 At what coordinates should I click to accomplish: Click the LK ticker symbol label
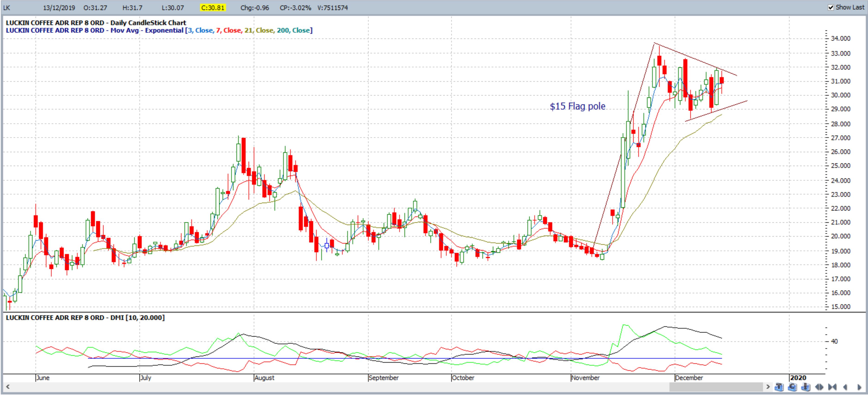[7, 8]
